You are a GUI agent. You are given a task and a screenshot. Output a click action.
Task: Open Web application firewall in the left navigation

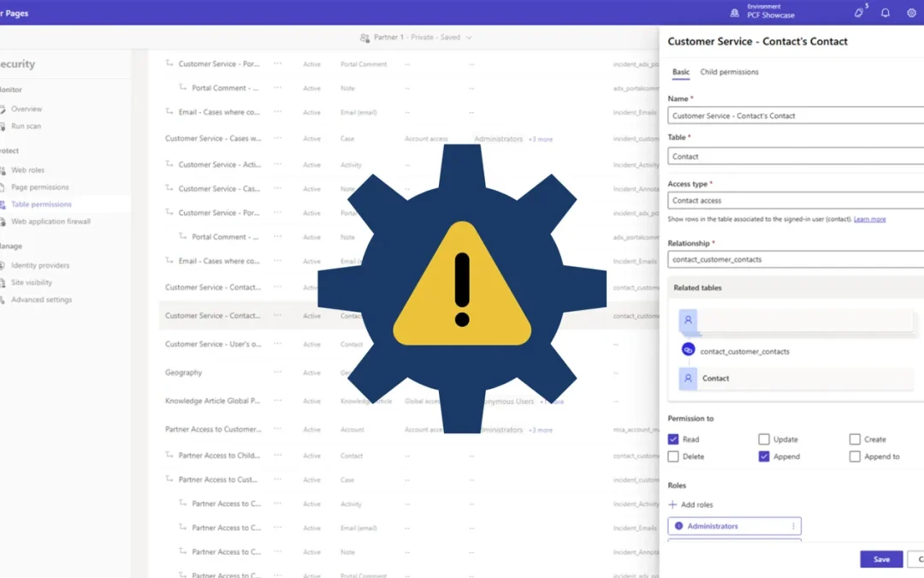tap(50, 221)
